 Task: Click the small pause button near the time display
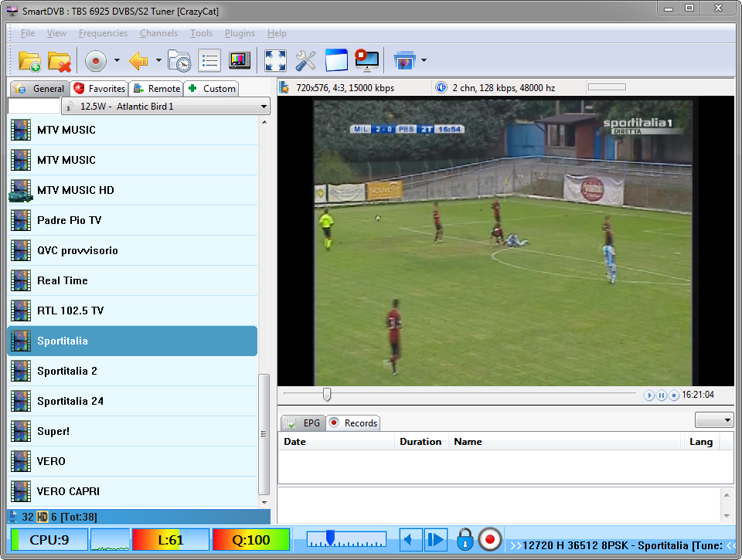tap(662, 395)
